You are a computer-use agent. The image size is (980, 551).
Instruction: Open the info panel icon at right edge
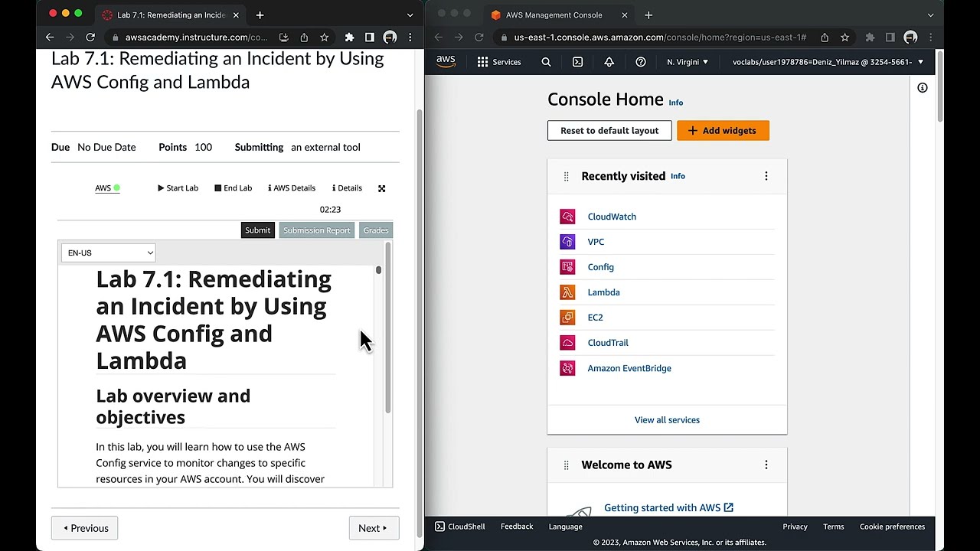[x=923, y=88]
